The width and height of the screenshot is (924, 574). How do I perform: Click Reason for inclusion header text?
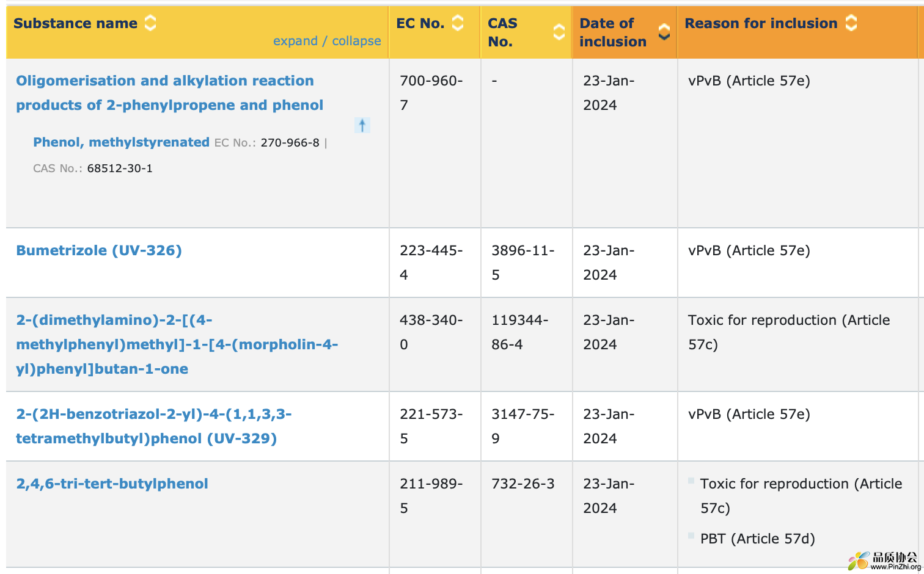[760, 23]
